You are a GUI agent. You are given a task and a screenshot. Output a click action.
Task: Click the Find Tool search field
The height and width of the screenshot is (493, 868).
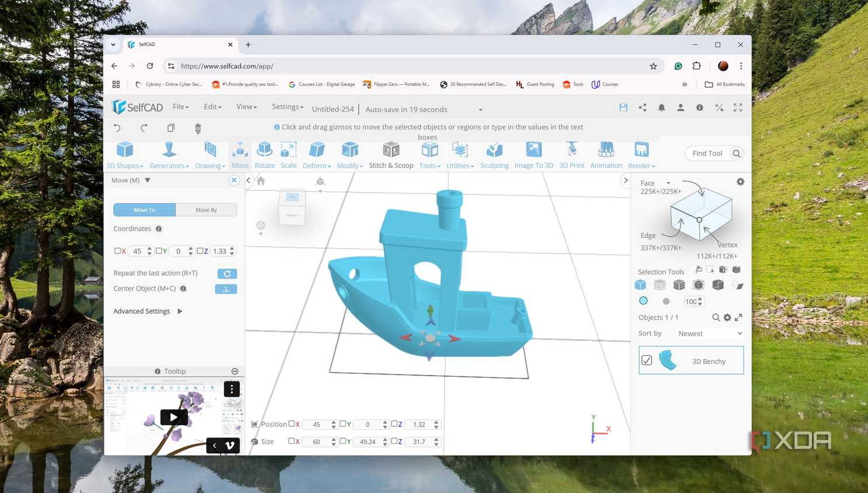click(x=714, y=154)
